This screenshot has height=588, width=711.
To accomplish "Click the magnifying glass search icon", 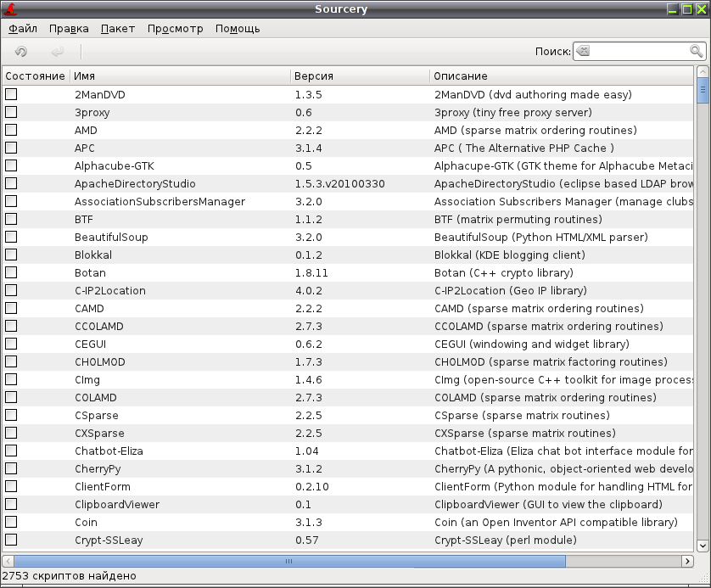I will 696,51.
